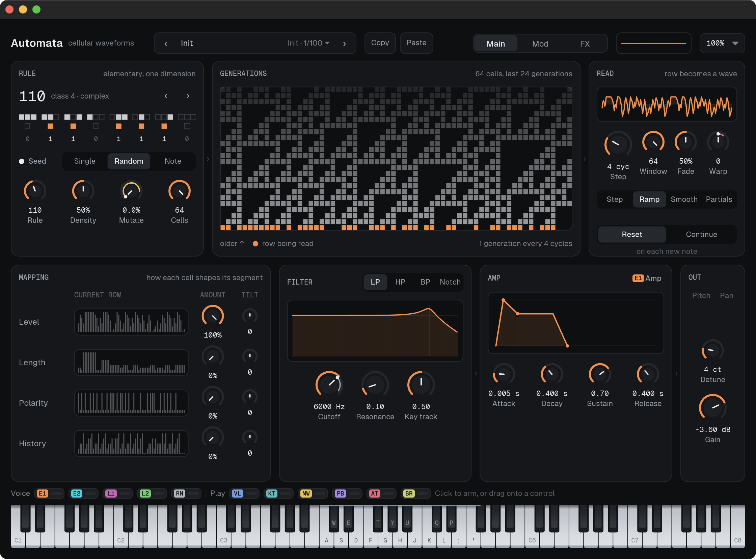Image resolution: width=756 pixels, height=559 pixels.
Task: Switch to the Mod tab
Action: click(x=540, y=44)
